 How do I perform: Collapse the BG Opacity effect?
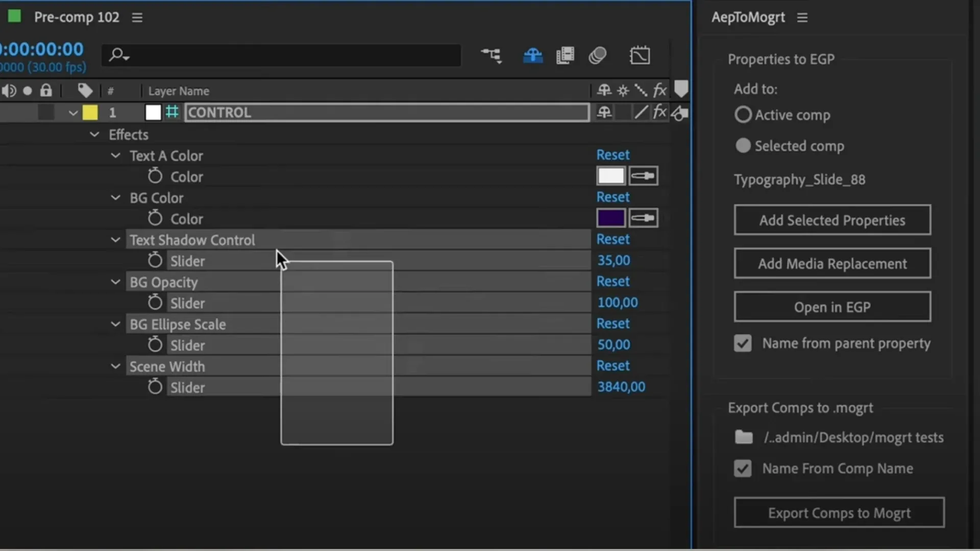pyautogui.click(x=116, y=282)
